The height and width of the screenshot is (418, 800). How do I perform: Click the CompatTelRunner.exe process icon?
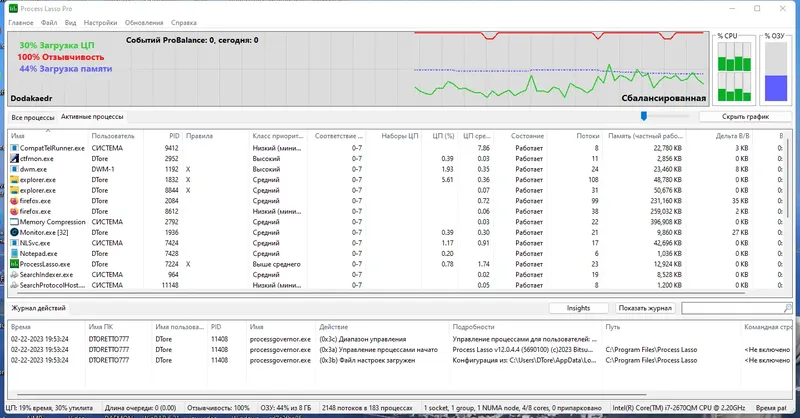(14, 148)
